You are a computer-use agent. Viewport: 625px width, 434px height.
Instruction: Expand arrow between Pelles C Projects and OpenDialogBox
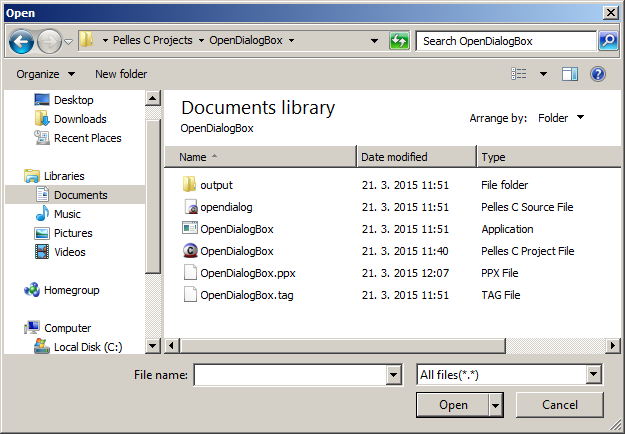pyautogui.click(x=201, y=41)
